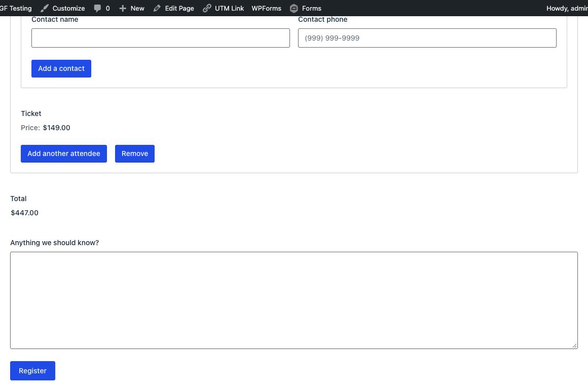
Task: Click the Contact name label
Action: pos(55,19)
